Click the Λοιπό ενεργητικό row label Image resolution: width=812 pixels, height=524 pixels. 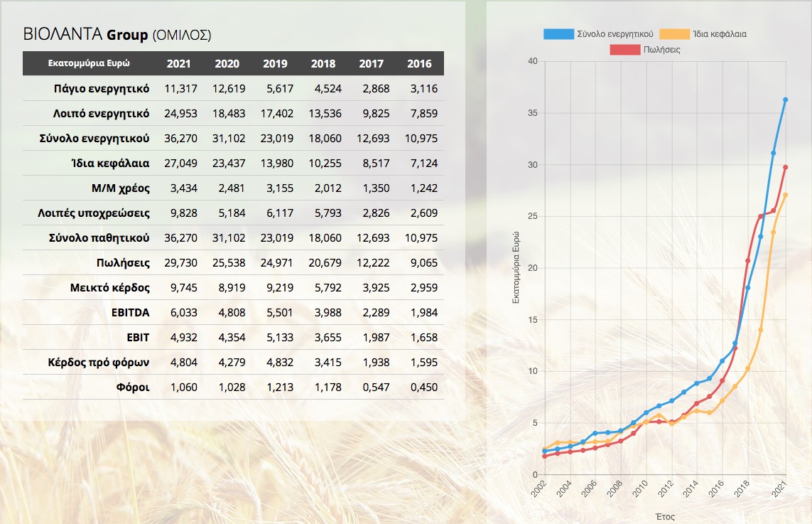[101, 114]
